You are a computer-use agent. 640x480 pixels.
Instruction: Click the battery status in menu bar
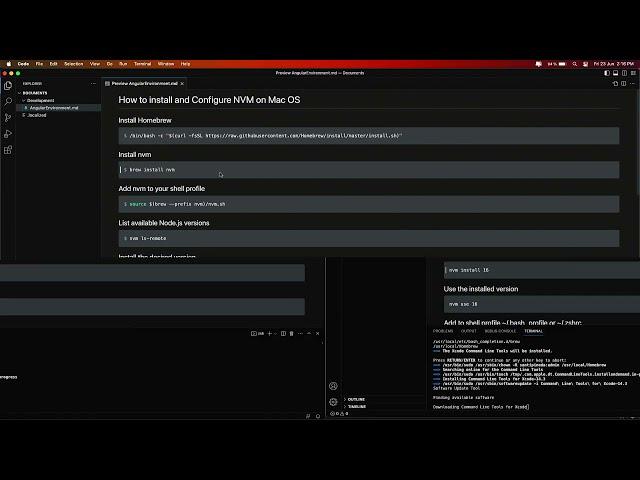pos(557,64)
